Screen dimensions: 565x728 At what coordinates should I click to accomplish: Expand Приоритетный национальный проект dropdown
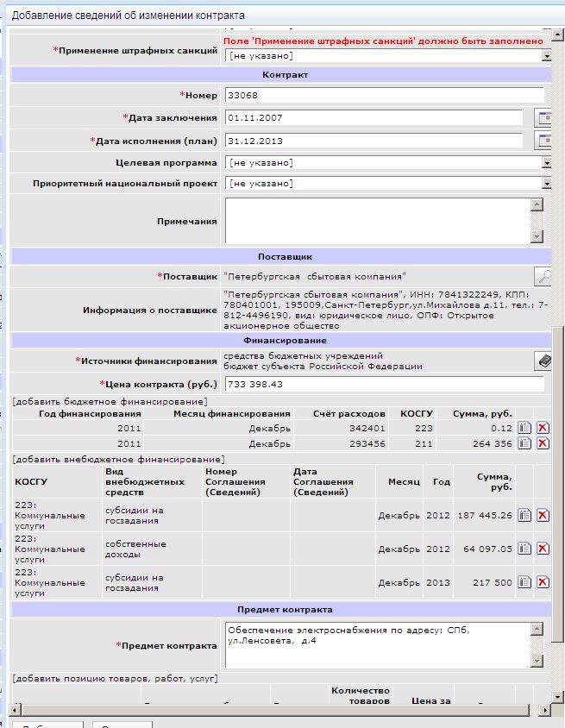[546, 184]
